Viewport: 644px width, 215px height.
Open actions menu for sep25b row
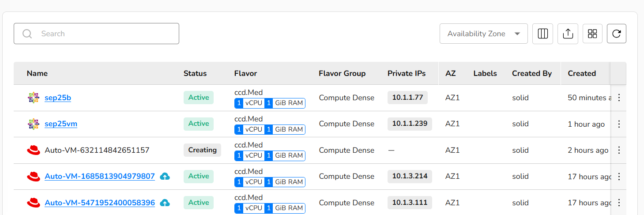(x=618, y=98)
